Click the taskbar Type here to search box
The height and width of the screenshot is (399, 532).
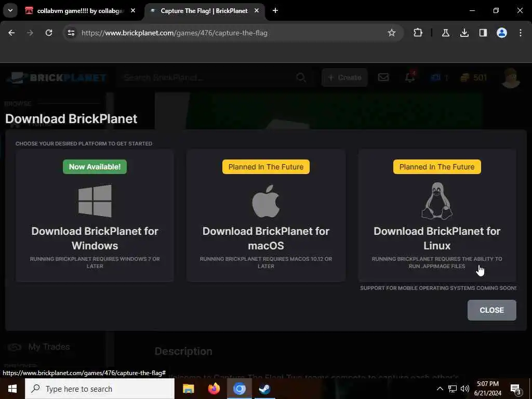[100, 389]
